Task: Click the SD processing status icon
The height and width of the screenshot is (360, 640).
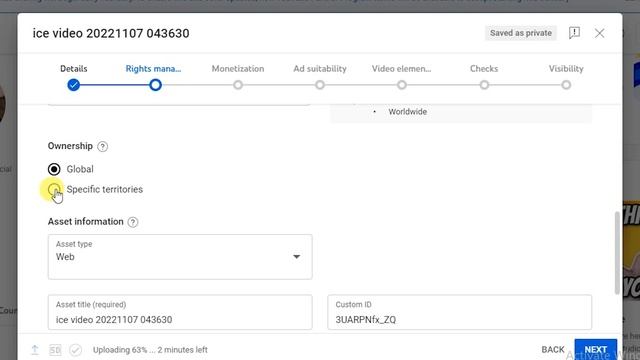Action: click(55, 350)
